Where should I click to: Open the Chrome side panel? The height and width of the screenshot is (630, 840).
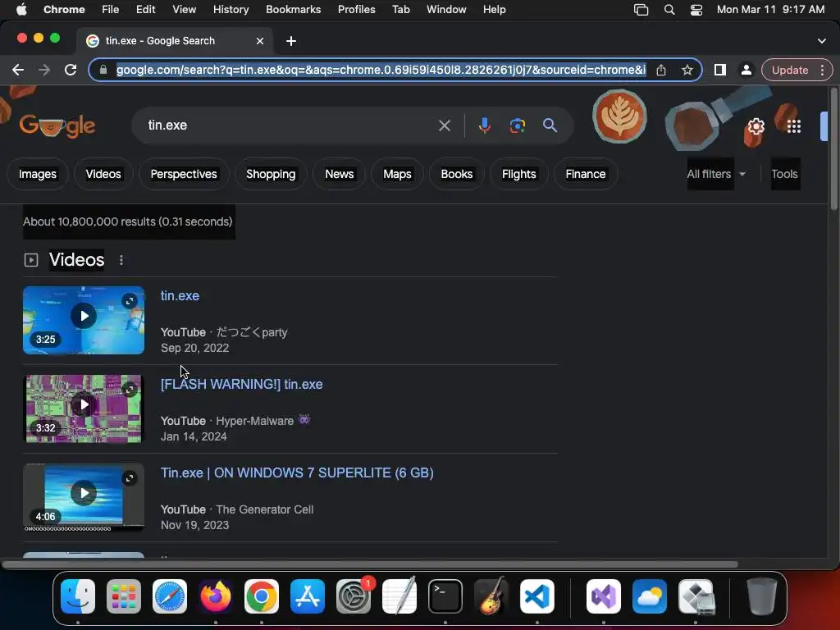pyautogui.click(x=720, y=71)
